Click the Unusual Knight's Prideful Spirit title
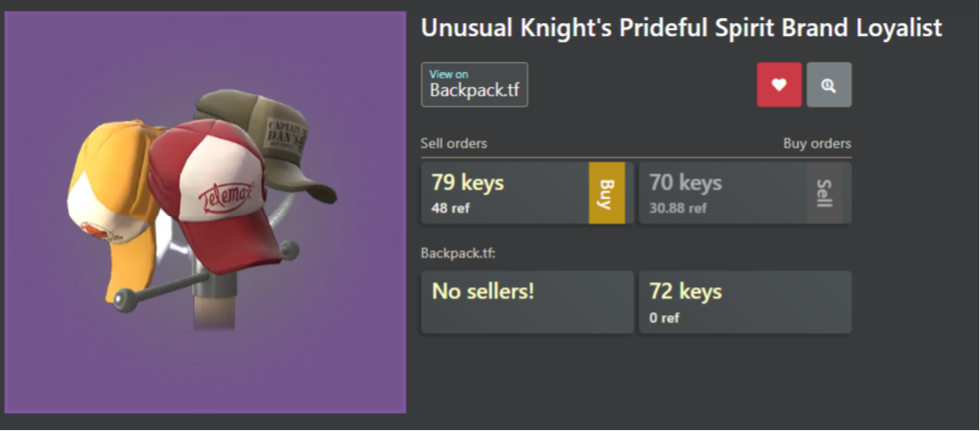 (x=681, y=28)
